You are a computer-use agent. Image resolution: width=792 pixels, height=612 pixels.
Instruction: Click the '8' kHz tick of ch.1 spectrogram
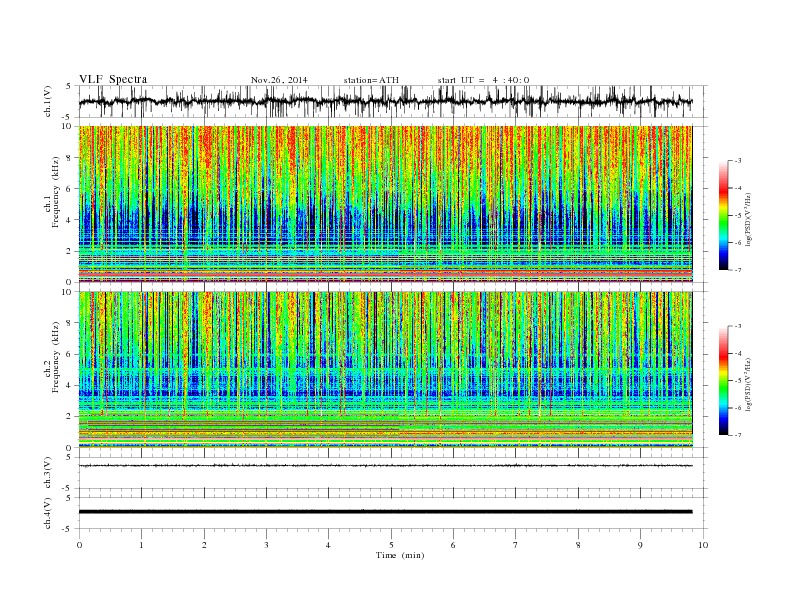[69, 158]
